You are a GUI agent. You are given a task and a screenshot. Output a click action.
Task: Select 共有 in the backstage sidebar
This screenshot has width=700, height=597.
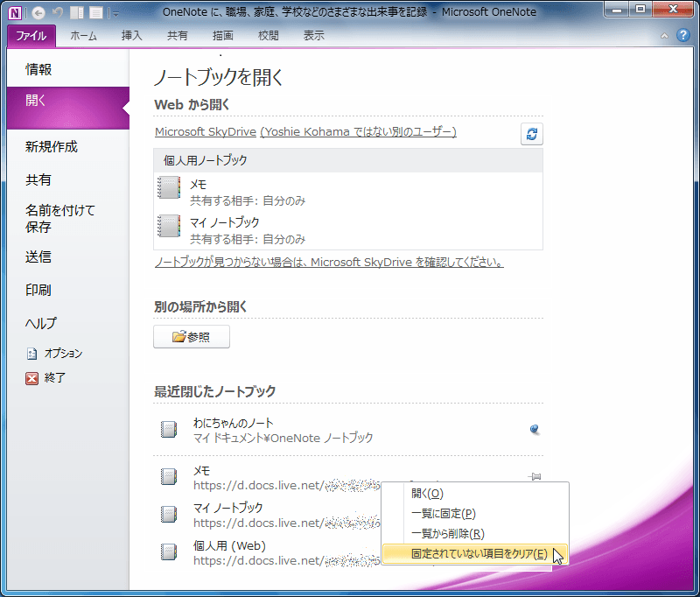[x=68, y=180]
